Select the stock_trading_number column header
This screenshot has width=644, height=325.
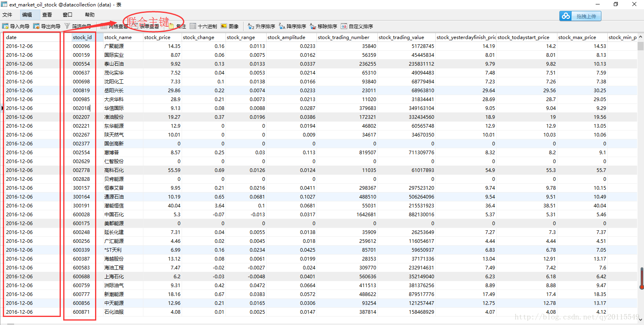click(347, 37)
